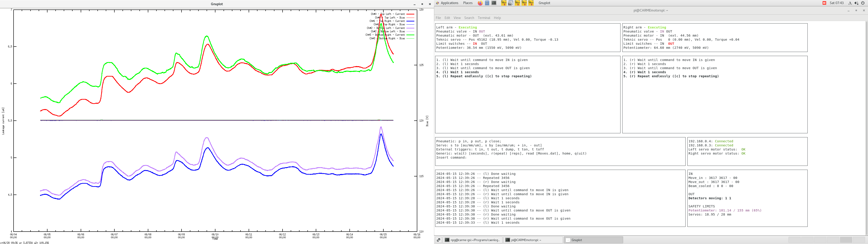This screenshot has height=244, width=868.
Task: Click the red notification icon near the clock
Action: coord(824,3)
